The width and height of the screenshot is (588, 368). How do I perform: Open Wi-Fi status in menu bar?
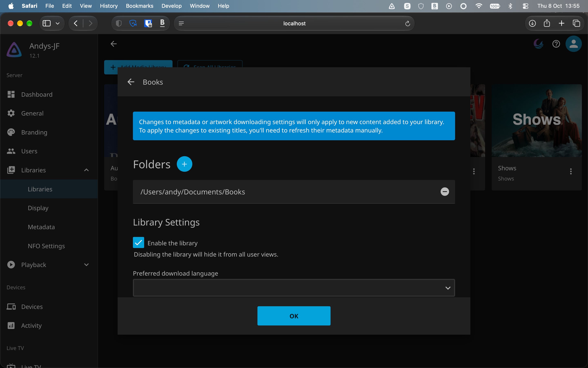[479, 6]
